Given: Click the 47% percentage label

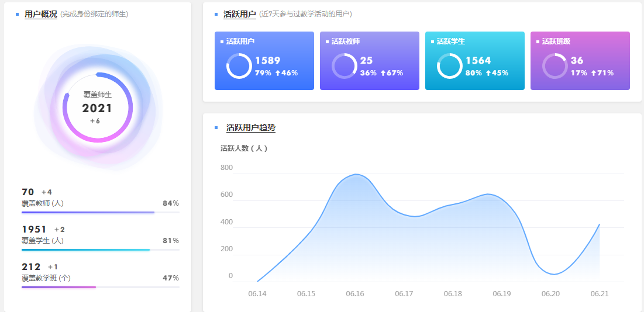Looking at the screenshot, I should coord(171,278).
